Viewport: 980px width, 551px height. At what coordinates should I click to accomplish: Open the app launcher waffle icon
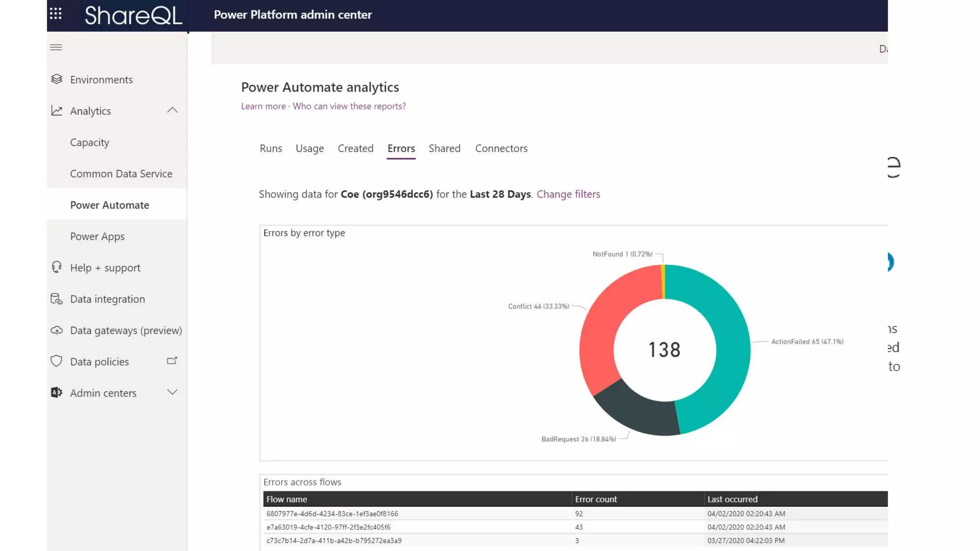(x=56, y=14)
